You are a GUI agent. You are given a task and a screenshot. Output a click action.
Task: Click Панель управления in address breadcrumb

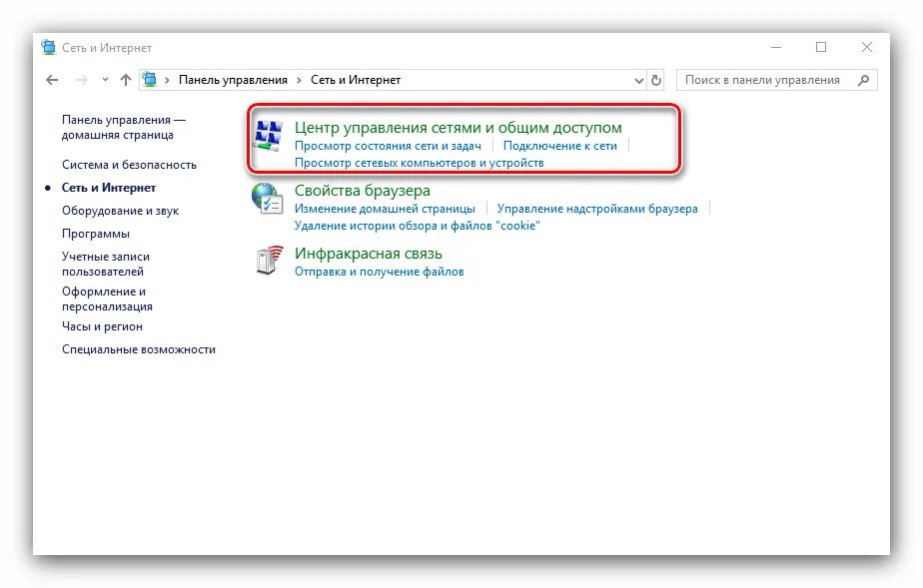click(233, 80)
